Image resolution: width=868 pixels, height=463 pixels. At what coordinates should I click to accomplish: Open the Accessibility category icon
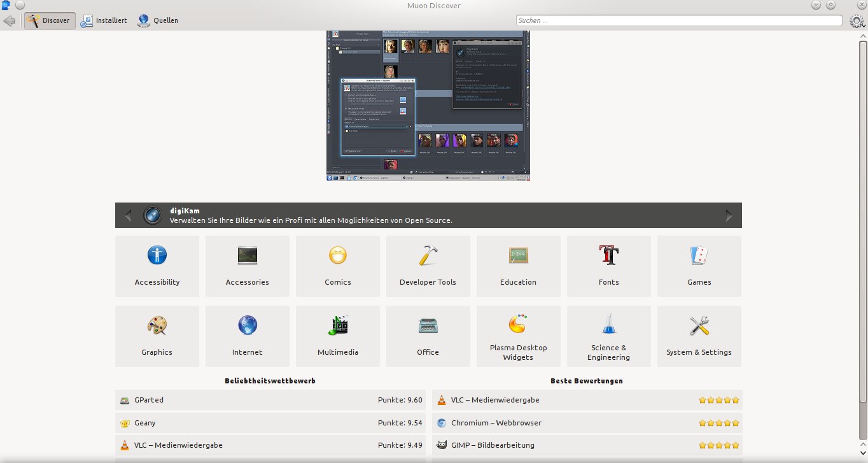pos(157,255)
